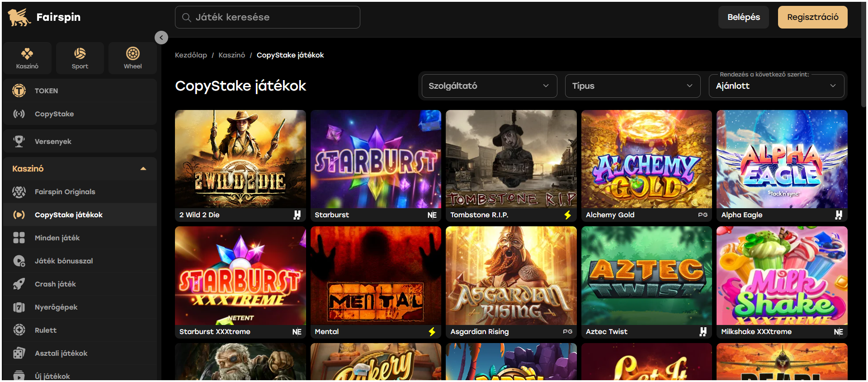Click the Versenyek trophy icon
Screen dimensions: 868x382
click(19, 141)
